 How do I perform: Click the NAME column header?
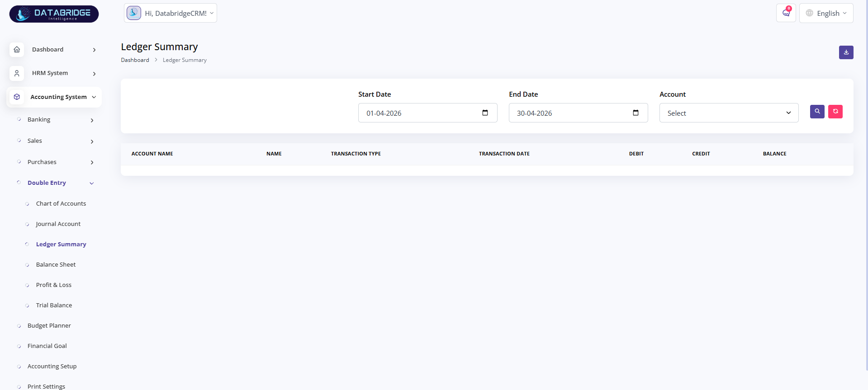point(274,154)
